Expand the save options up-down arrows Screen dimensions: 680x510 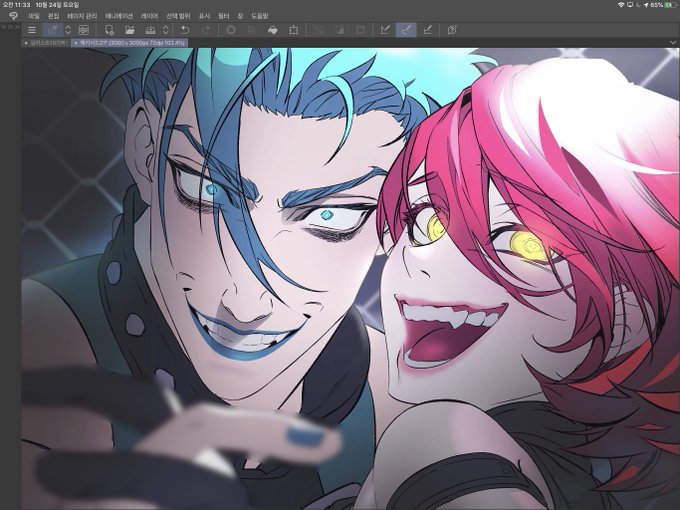tap(165, 30)
